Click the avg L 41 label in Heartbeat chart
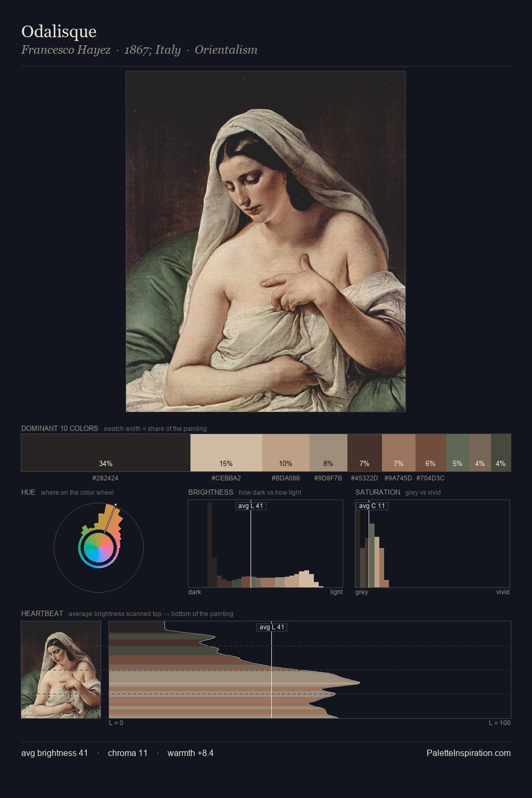 tap(272, 627)
